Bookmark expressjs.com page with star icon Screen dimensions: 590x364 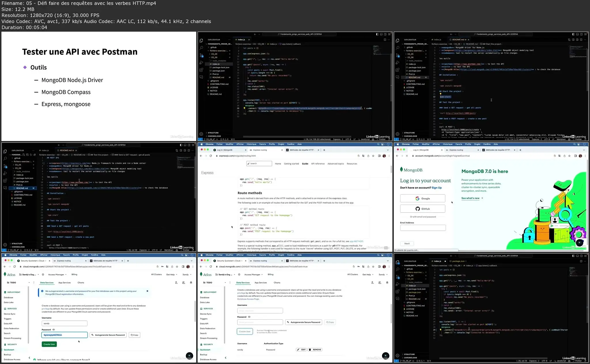coord(373,156)
